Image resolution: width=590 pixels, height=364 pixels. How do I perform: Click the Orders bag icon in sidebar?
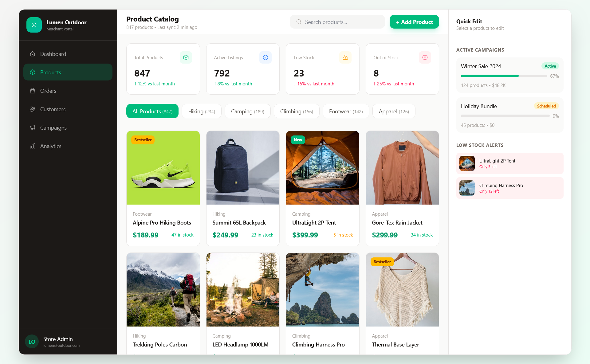tap(33, 91)
